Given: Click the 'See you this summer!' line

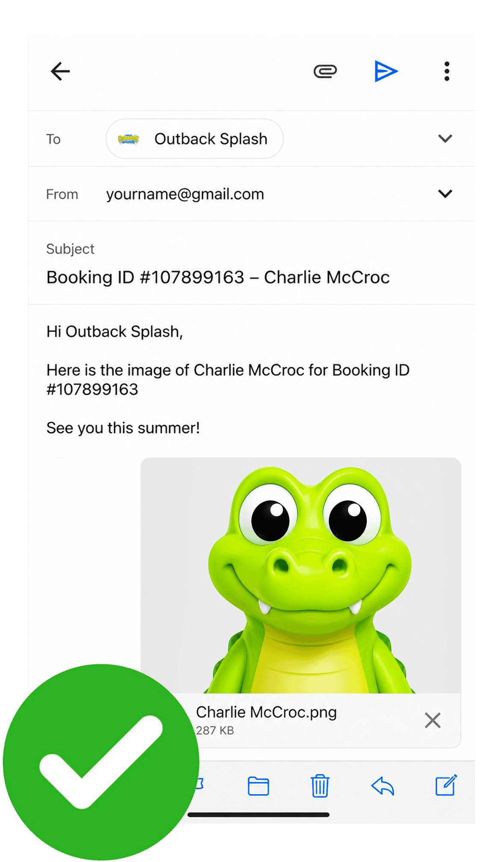Looking at the screenshot, I should coord(123,428).
